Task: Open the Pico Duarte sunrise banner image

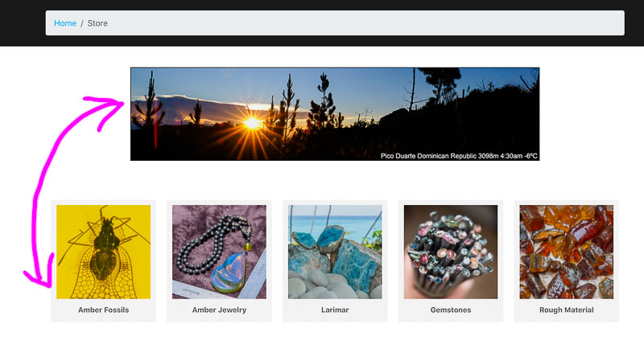Action: point(335,114)
